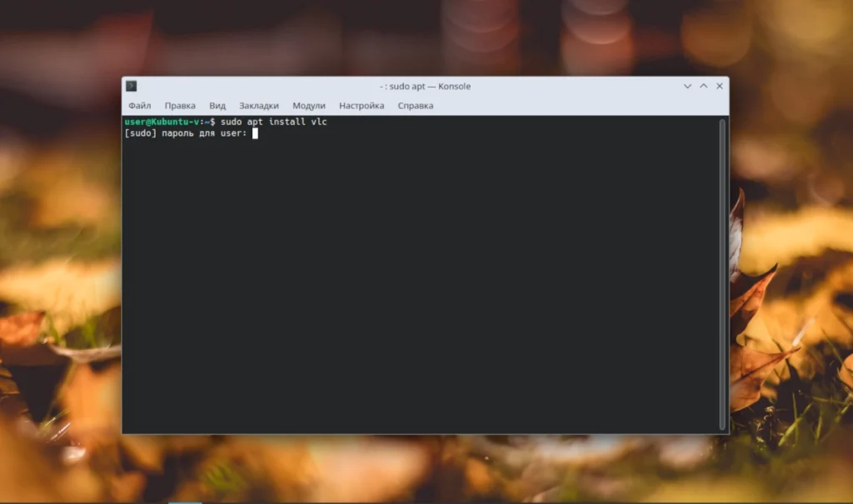This screenshot has width=853, height=504.
Task: Open the Настройка menu
Action: (362, 106)
